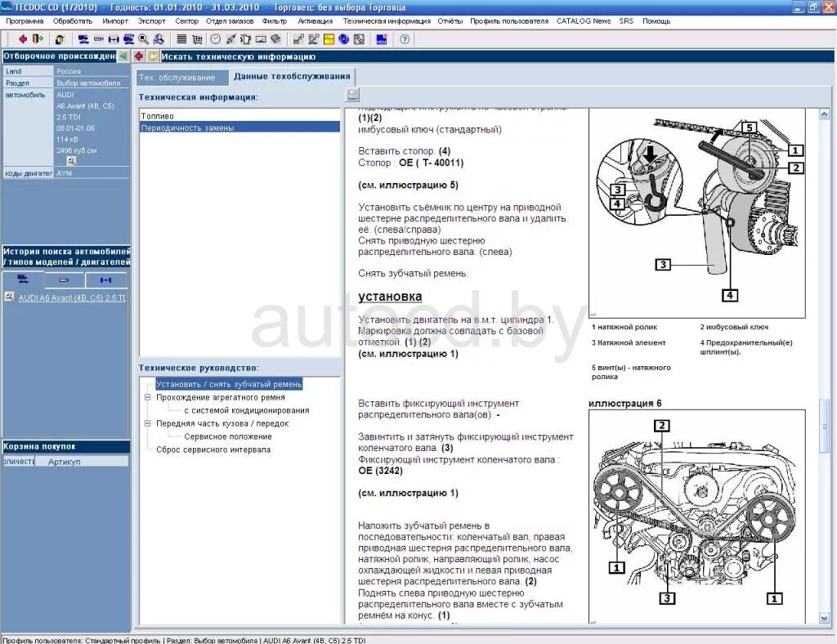Click the yellow panel toolbar icon
The height and width of the screenshot is (644, 837).
click(329, 39)
